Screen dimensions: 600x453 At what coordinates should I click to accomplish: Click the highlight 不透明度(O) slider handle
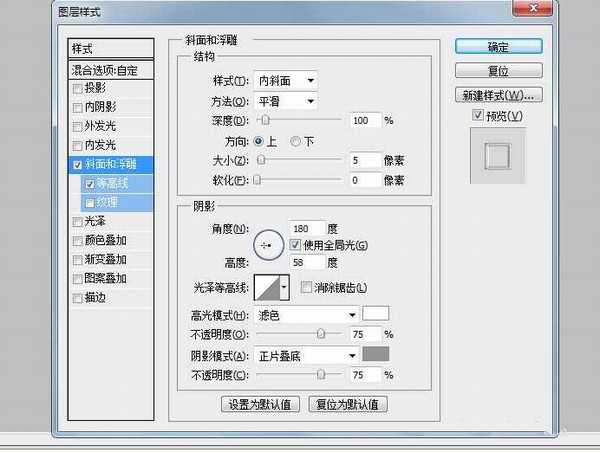(321, 334)
